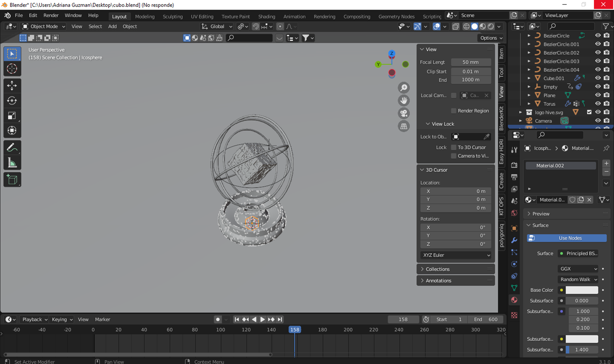The image size is (614, 364).
Task: Open the Playback popover
Action: pyautogui.click(x=35, y=319)
